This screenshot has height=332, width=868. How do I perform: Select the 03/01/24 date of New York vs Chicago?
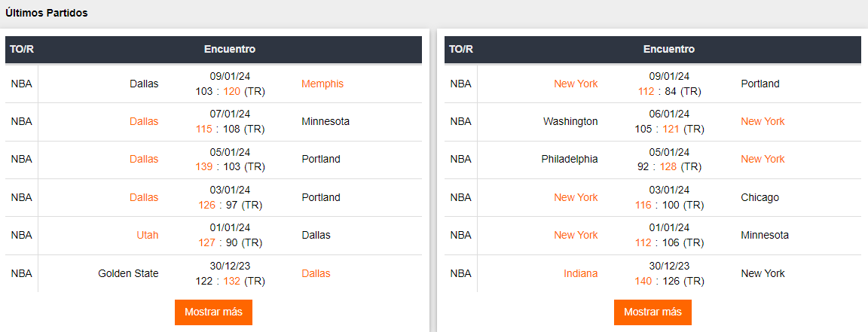tap(669, 190)
